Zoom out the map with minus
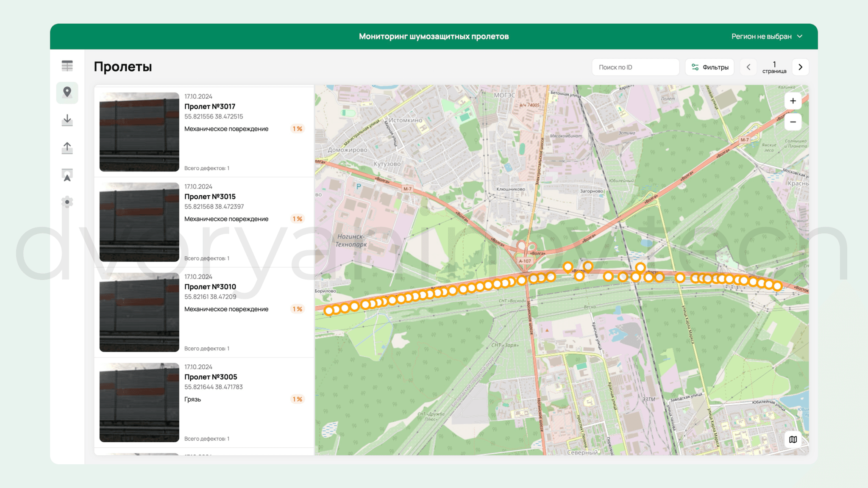Image resolution: width=868 pixels, height=488 pixels. click(x=793, y=122)
